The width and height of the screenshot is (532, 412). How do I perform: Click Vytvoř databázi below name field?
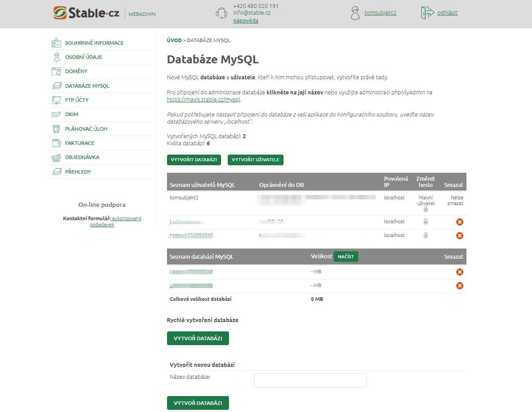[198, 403]
